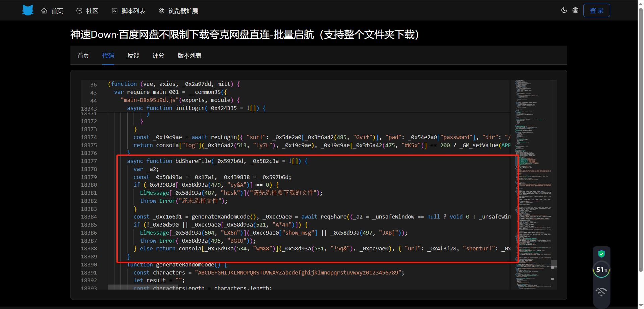Image resolution: width=644 pixels, height=309 pixels.
Task: Open the 脚本列表 script list link
Action: (128, 11)
